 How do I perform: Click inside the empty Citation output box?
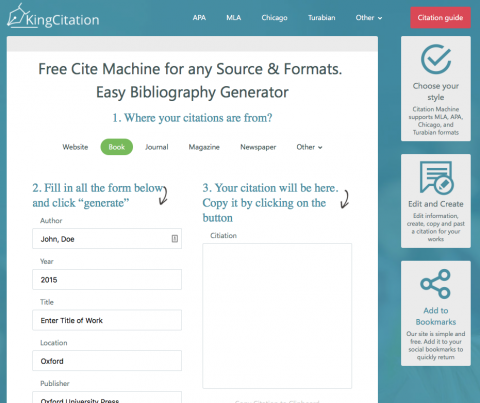277,316
